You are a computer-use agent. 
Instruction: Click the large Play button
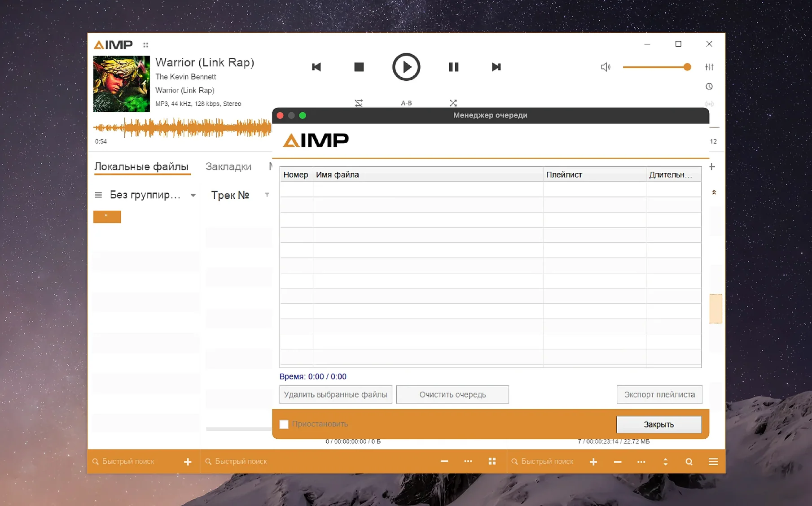[406, 67]
